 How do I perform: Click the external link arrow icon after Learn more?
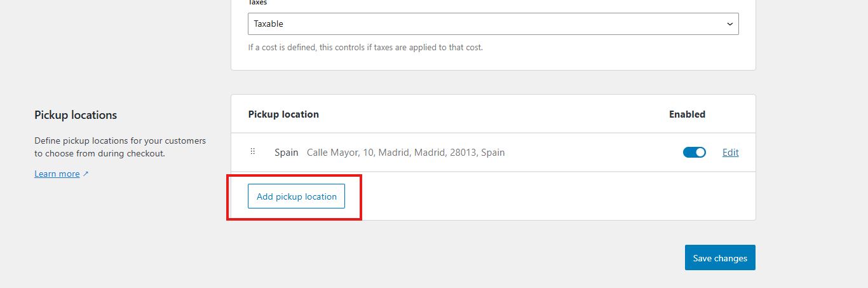coord(86,174)
